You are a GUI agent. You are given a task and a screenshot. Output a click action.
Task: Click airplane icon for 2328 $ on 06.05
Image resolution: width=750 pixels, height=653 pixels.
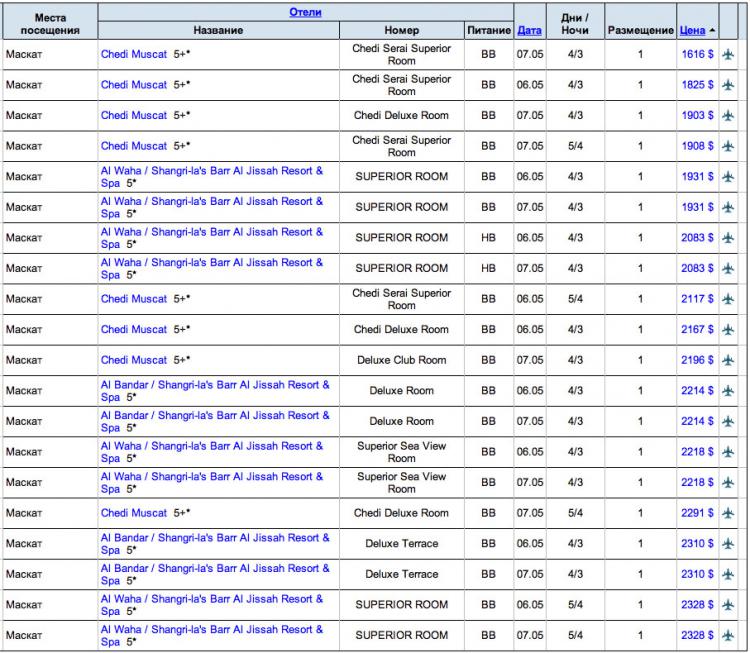click(728, 605)
